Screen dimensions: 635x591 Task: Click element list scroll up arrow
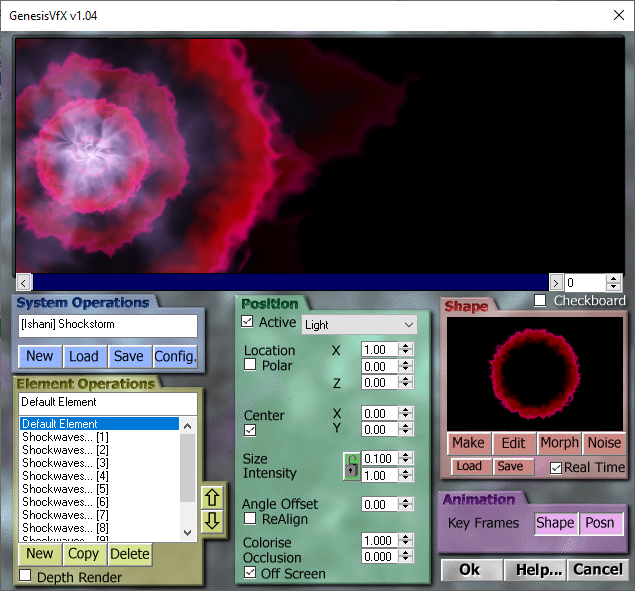click(188, 425)
